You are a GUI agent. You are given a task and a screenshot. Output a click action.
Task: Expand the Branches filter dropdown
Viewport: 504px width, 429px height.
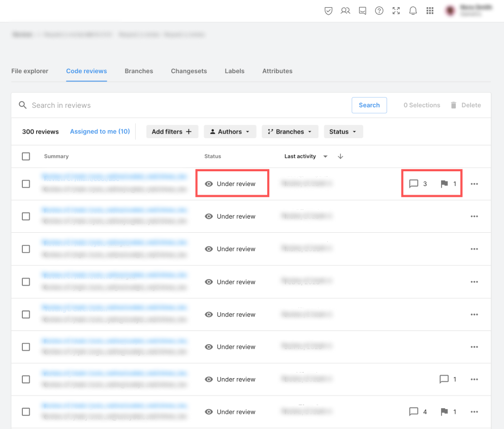[290, 132]
